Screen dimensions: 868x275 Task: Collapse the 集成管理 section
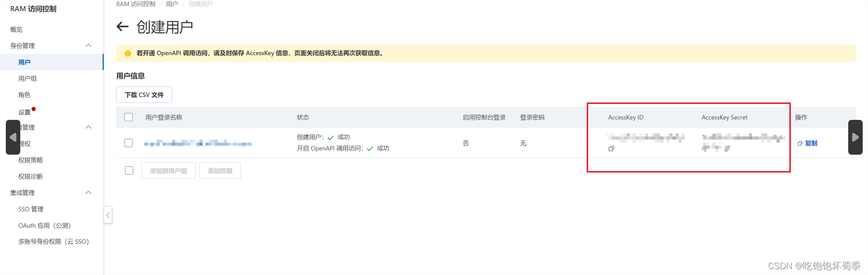coord(88,192)
